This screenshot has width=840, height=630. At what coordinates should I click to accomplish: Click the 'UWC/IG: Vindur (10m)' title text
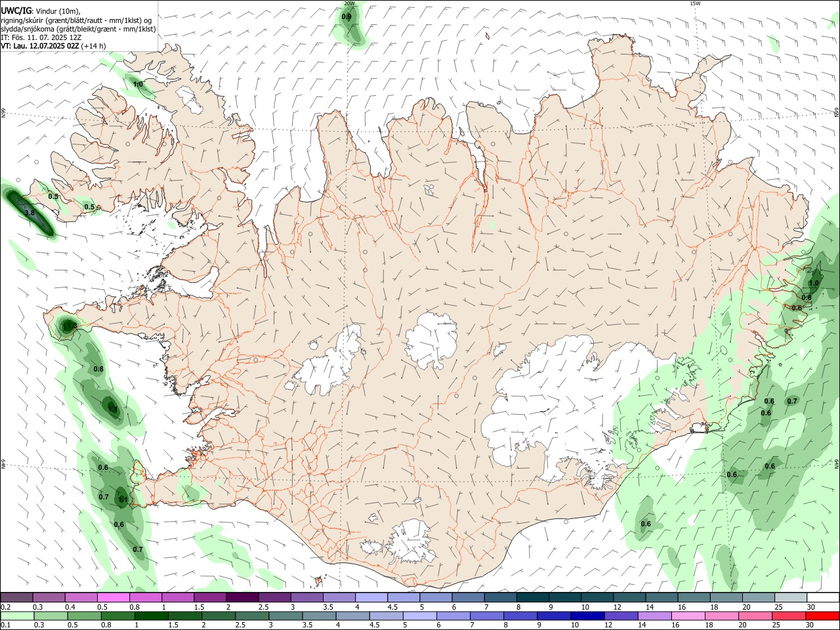[41, 10]
